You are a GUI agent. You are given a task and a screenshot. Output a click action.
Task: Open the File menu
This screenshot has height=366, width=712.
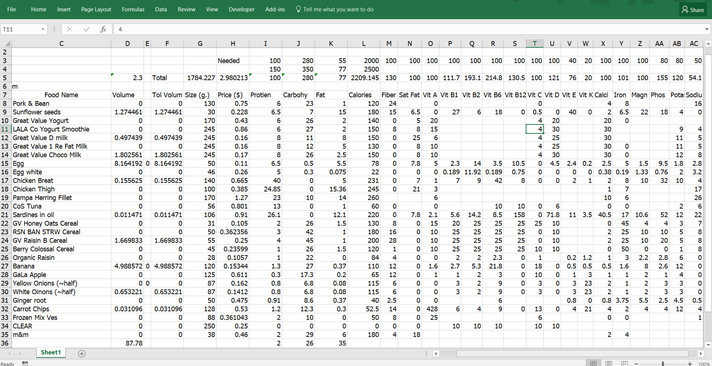pyautogui.click(x=11, y=9)
